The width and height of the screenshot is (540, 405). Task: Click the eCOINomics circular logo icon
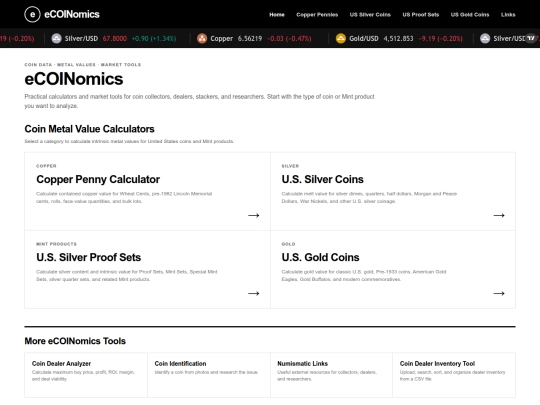pos(32,14)
